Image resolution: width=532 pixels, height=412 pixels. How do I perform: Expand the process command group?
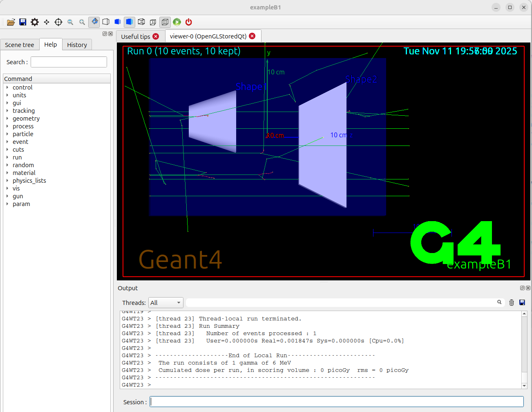7,126
